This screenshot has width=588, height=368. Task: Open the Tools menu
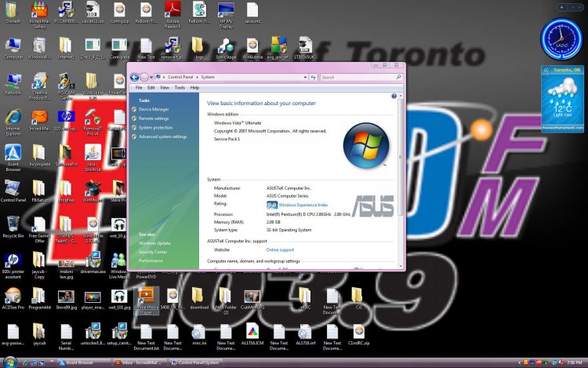180,87
